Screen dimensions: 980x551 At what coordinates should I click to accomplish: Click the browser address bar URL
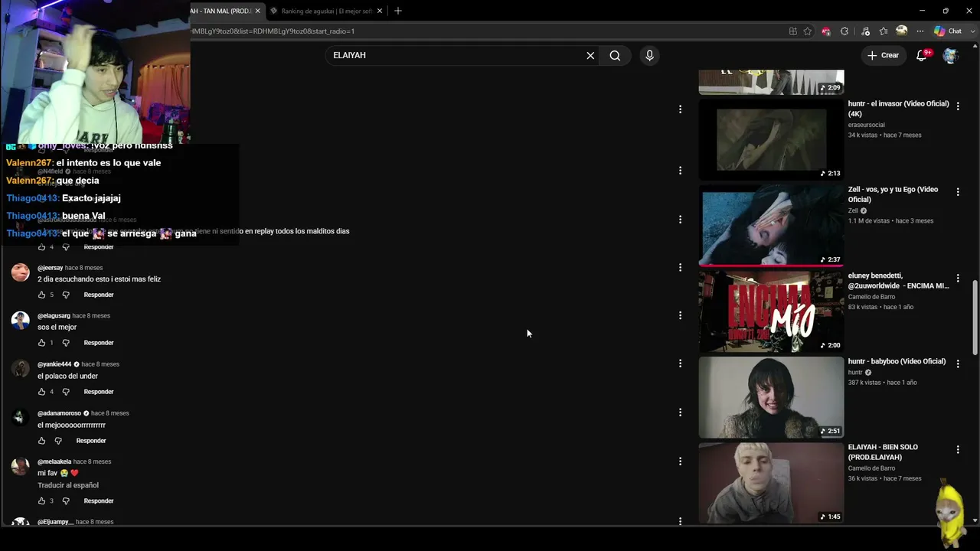coord(273,31)
